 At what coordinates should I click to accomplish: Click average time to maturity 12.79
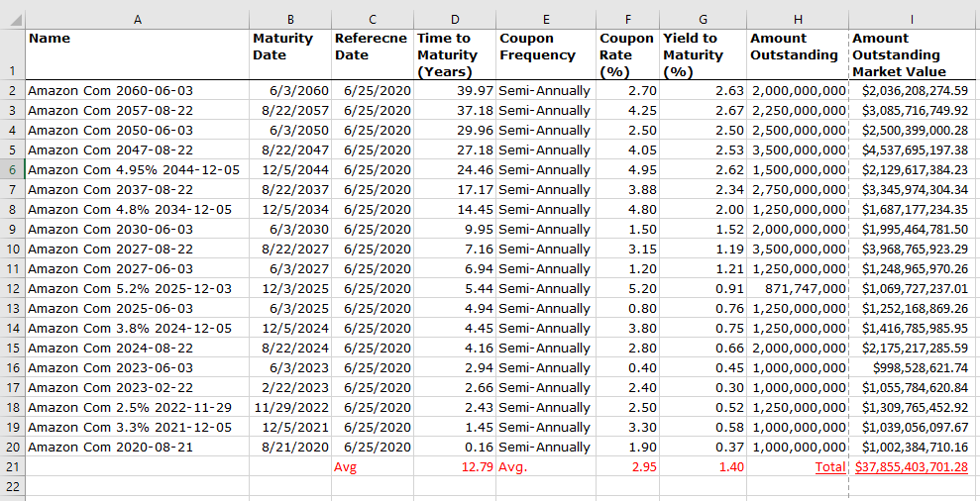click(x=455, y=466)
